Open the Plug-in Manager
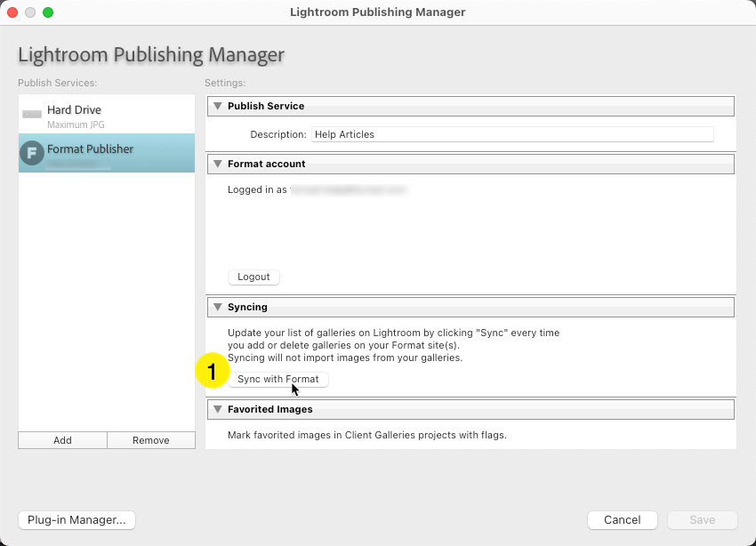Image resolution: width=756 pixels, height=546 pixels. pyautogui.click(x=76, y=519)
